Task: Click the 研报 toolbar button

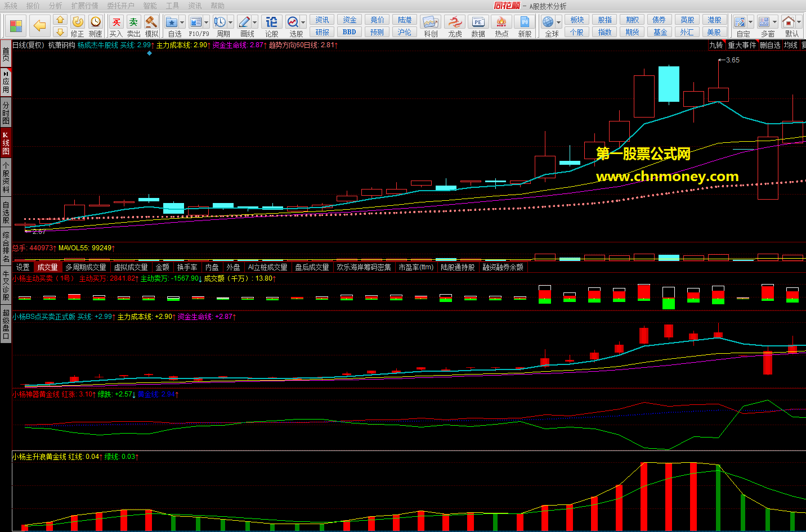Action: [x=322, y=32]
